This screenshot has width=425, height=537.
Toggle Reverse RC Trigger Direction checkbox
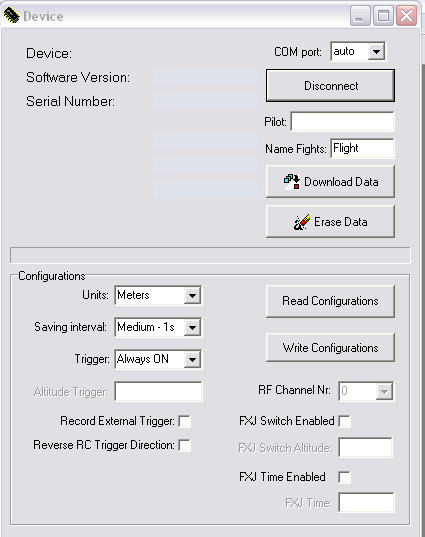click(185, 445)
